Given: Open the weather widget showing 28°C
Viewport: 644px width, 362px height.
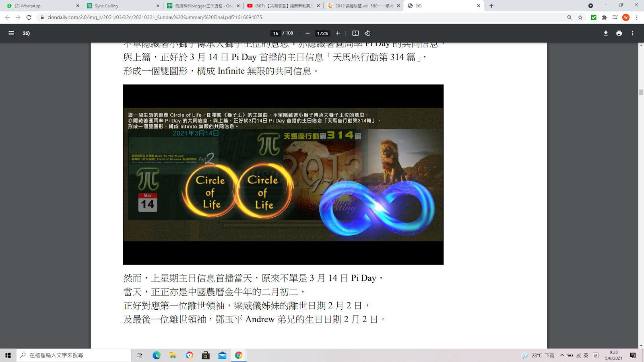Looking at the screenshot, I should [x=538, y=355].
